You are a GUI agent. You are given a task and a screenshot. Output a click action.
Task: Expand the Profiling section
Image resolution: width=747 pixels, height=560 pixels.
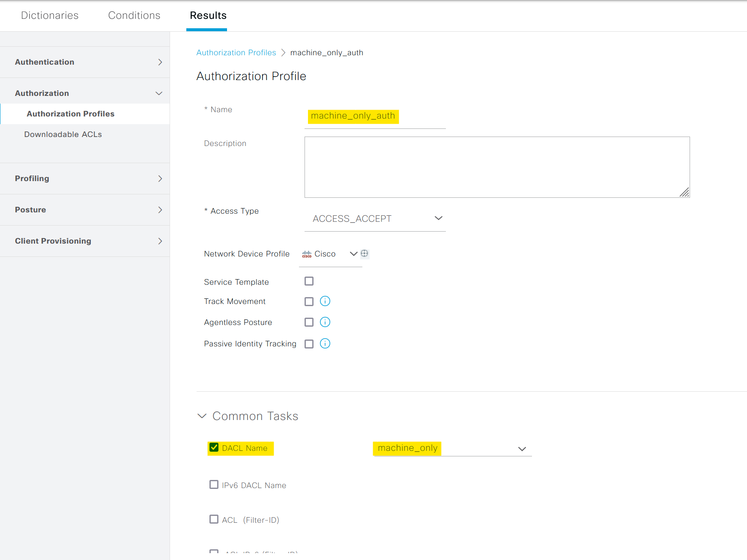tap(160, 179)
